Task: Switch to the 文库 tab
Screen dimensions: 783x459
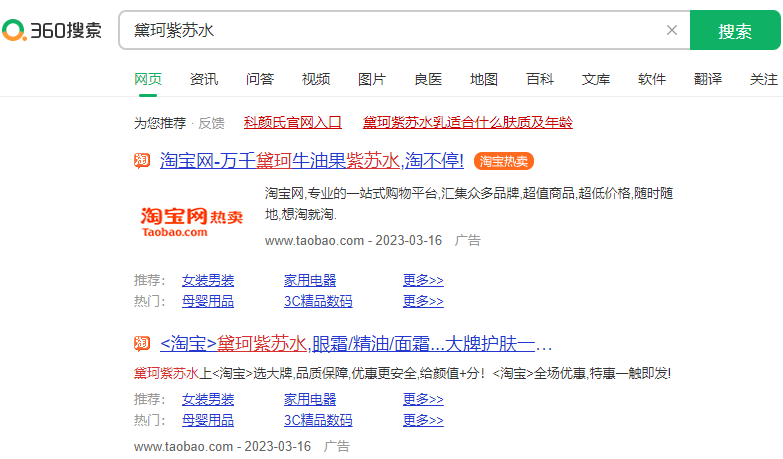Action: click(596, 79)
